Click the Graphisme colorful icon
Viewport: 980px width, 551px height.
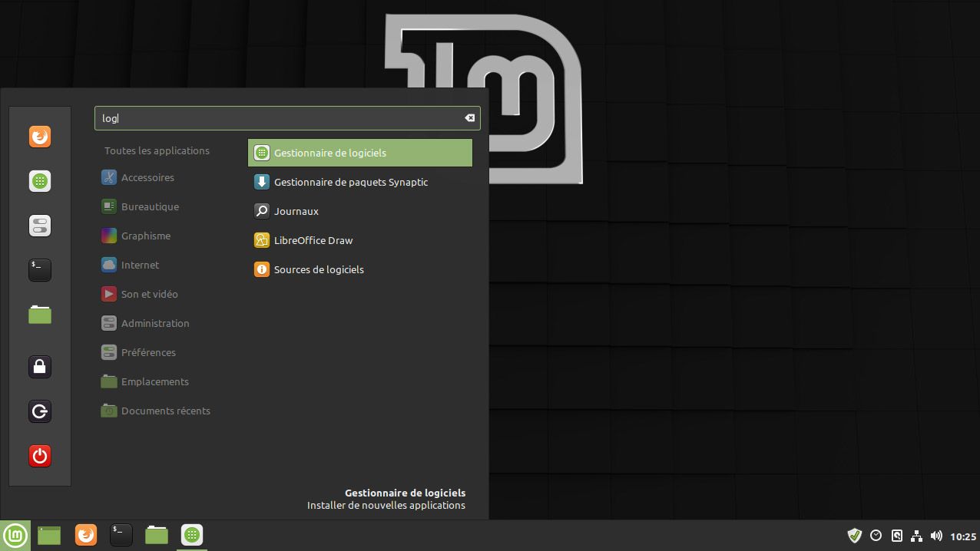(x=109, y=236)
